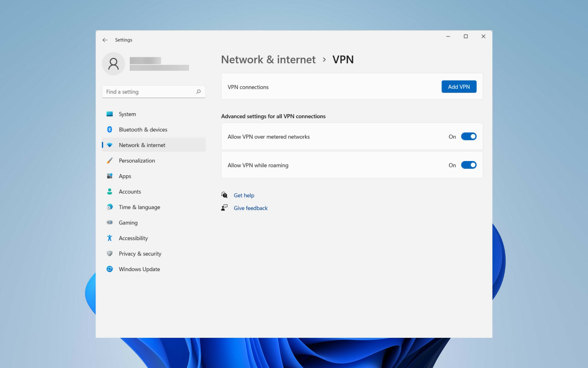Turn off Allow VPN over metered networks
Image resolution: width=588 pixels, height=368 pixels.
coord(469,137)
